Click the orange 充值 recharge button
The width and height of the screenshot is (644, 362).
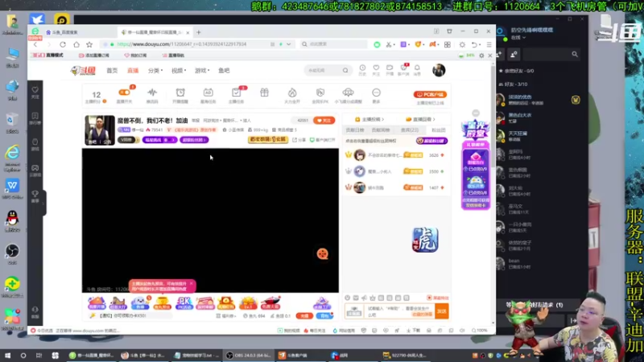304,315
